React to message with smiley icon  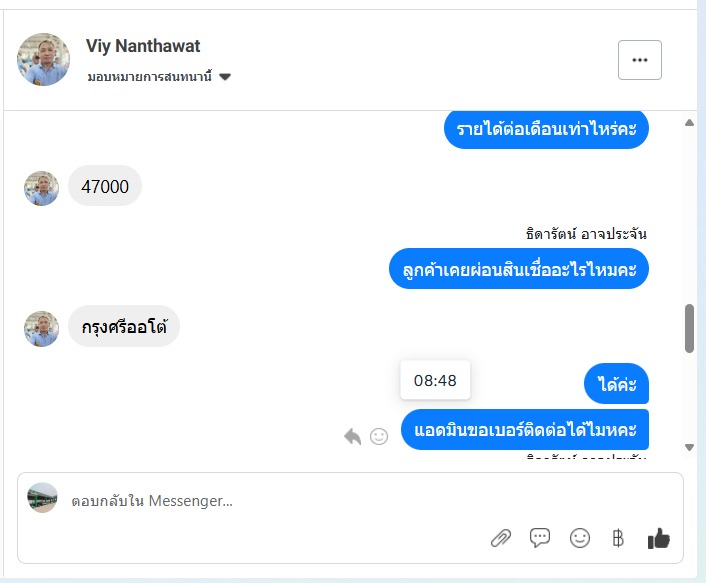point(379,436)
